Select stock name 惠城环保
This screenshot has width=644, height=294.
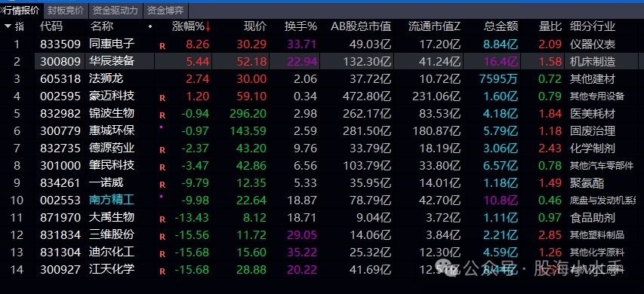pyautogui.click(x=112, y=131)
